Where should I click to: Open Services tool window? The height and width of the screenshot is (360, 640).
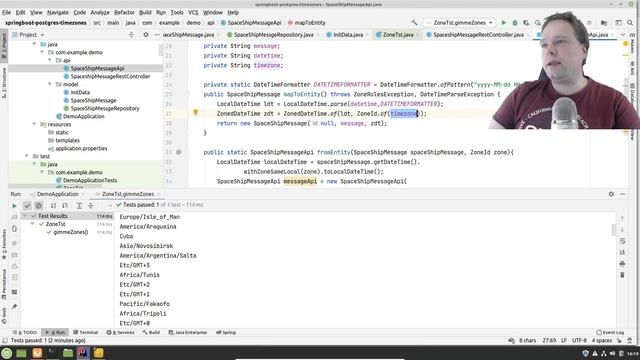click(120, 333)
